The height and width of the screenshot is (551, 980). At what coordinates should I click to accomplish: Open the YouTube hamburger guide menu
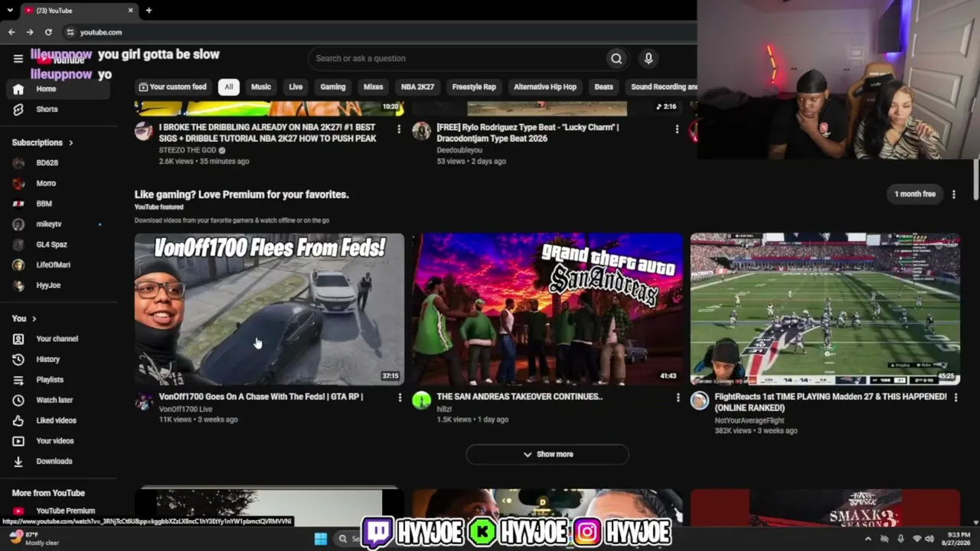coord(18,58)
